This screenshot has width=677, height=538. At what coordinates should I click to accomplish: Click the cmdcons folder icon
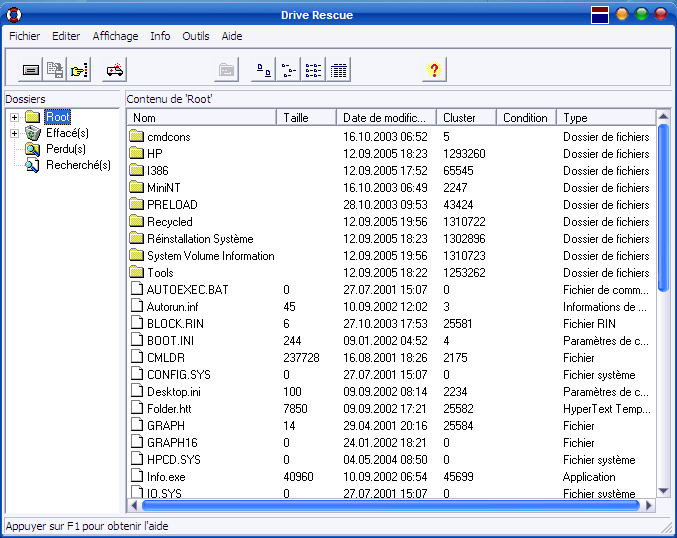tap(136, 136)
